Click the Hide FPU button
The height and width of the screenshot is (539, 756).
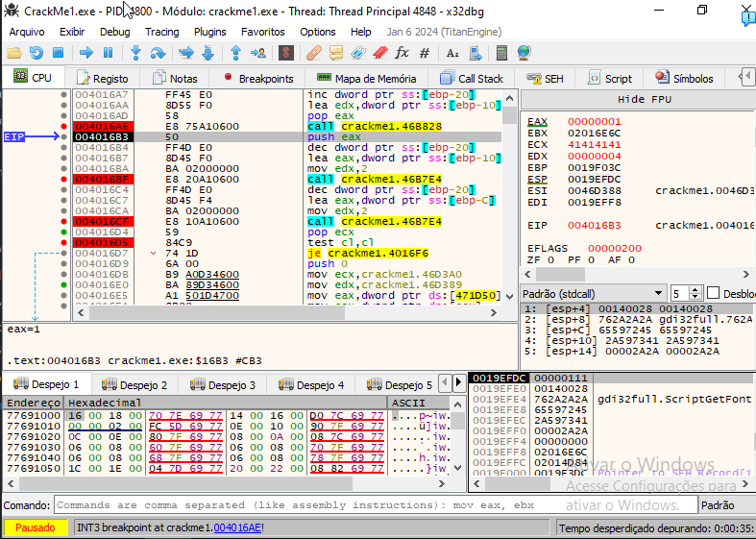pyautogui.click(x=645, y=99)
